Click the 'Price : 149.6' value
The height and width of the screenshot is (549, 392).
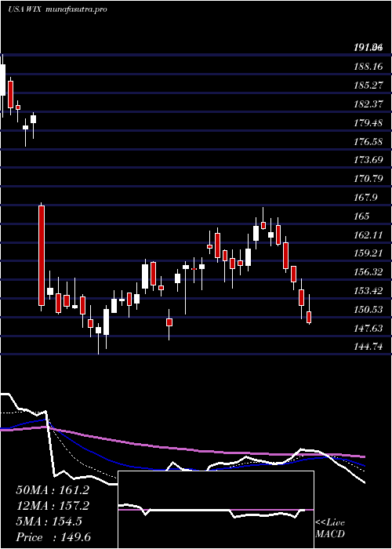click(53, 537)
